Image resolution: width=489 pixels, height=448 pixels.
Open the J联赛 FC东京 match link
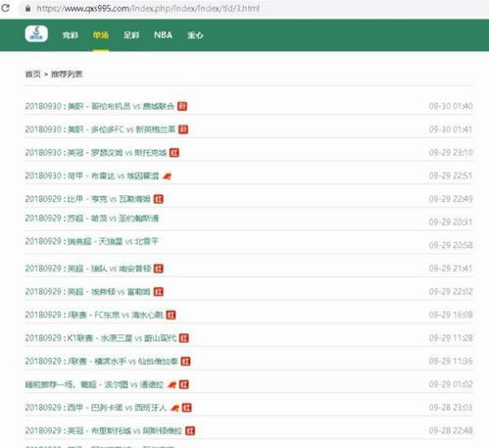pos(94,315)
